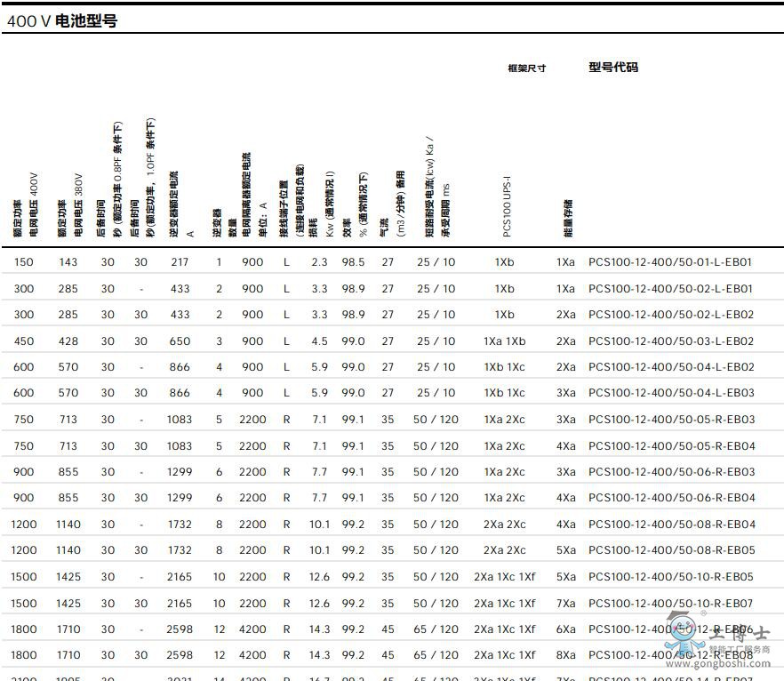Click model code PCS100-12-400/50-01-L-EB01
This screenshot has height=681, width=784.
point(670,262)
